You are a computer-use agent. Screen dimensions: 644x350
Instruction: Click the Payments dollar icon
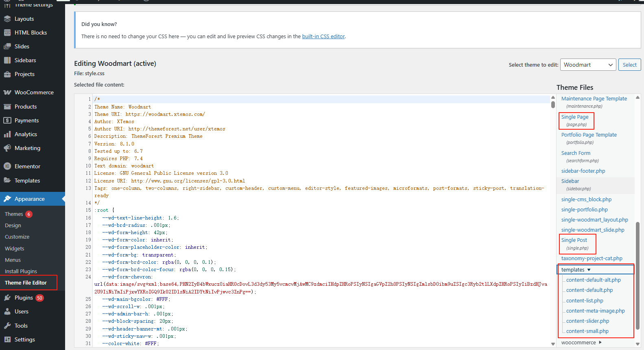(7, 120)
